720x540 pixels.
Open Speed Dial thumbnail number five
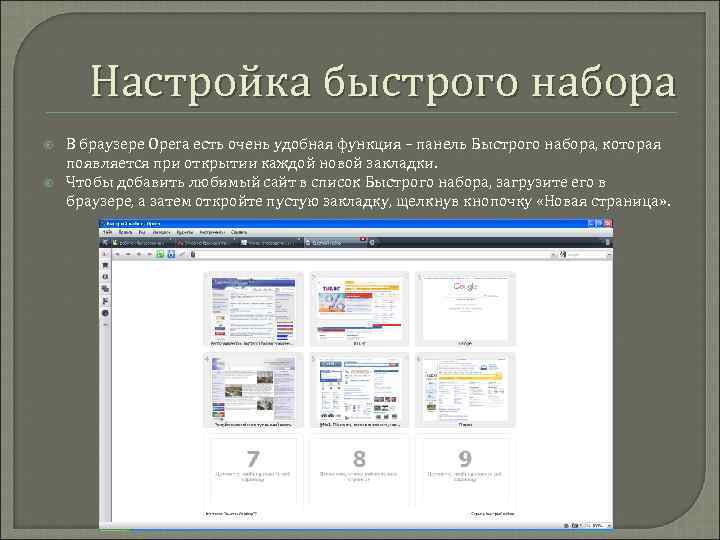[359, 390]
